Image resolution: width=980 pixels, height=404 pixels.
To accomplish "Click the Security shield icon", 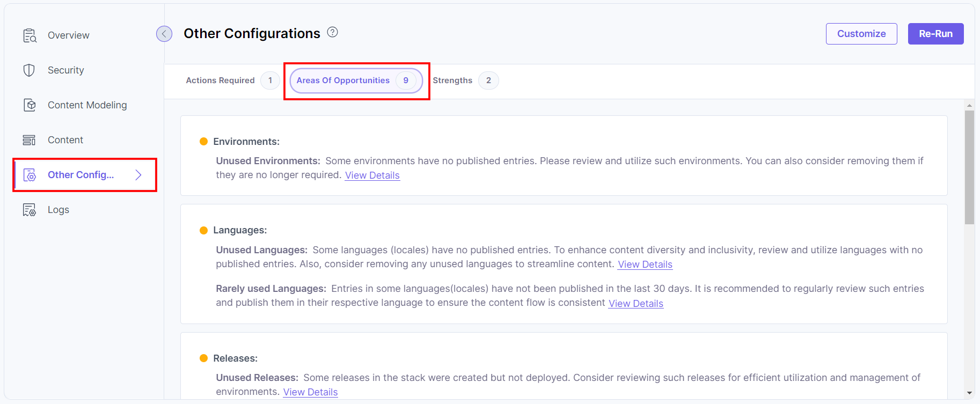I will [29, 70].
